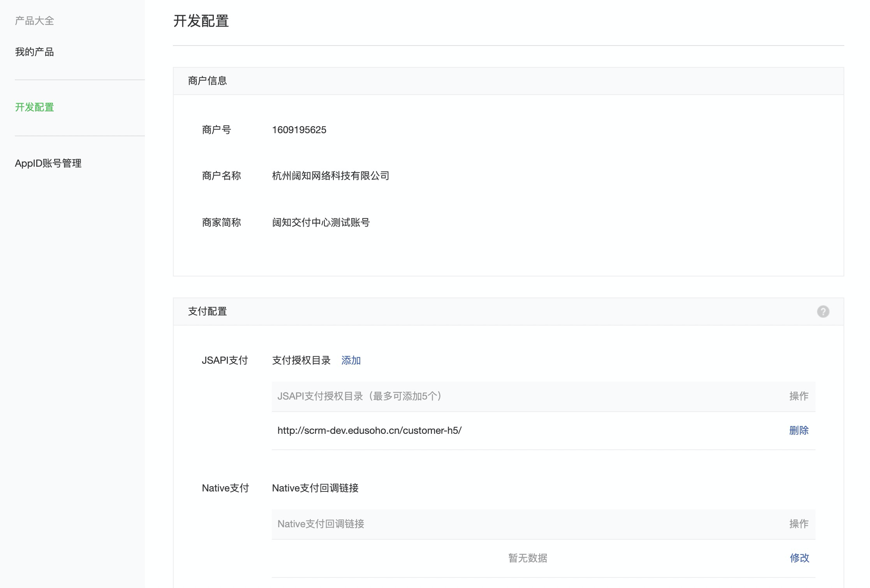Click the 操作 header in the Native table
The height and width of the screenshot is (588, 870).
tap(799, 524)
